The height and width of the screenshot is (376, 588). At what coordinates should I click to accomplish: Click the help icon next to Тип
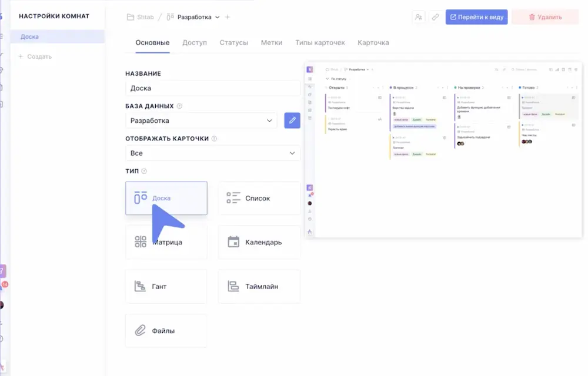point(144,172)
